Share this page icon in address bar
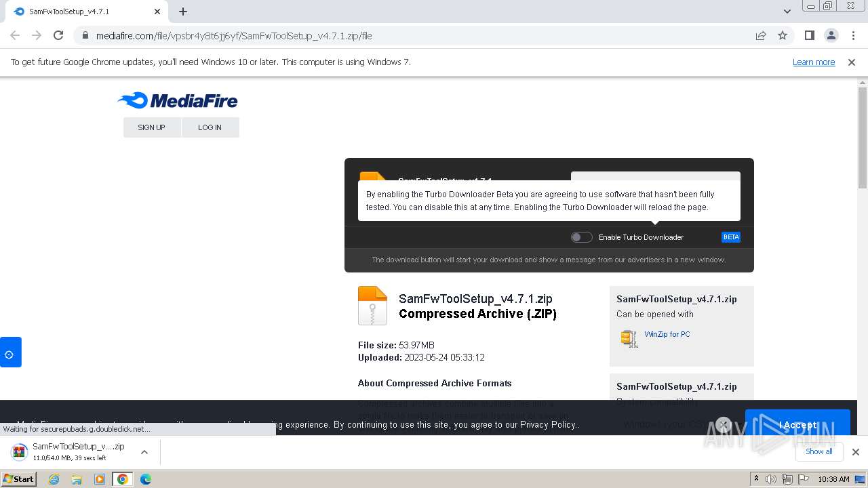 click(x=761, y=36)
